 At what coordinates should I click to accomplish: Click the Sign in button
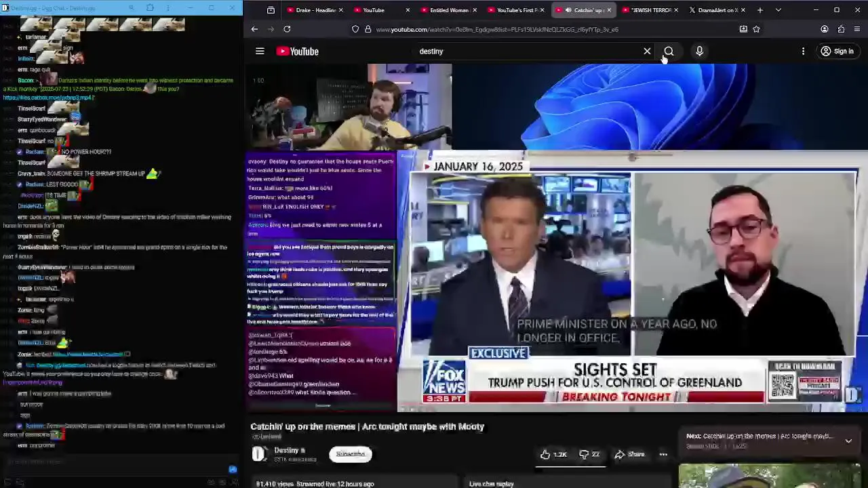[837, 51]
